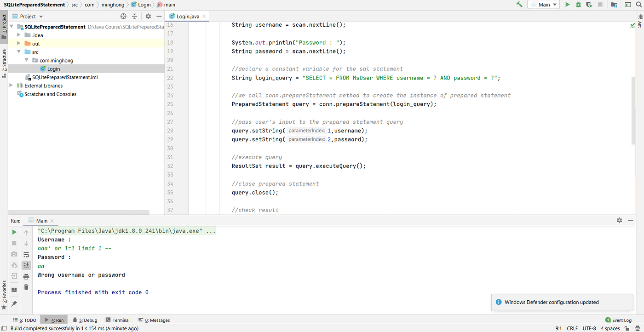Viewport: 644px width, 332px height.
Task: Hide the Run panel with the minus icon
Action: (x=630, y=221)
